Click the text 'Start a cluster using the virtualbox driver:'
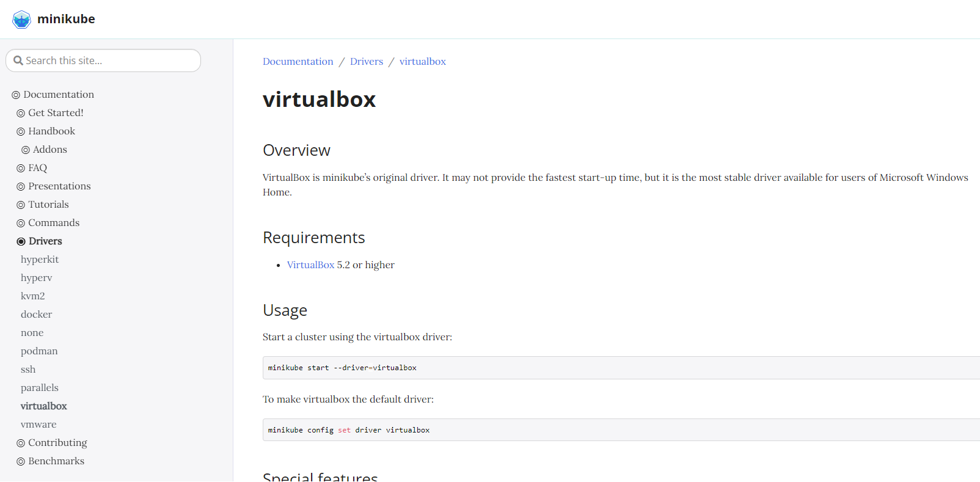 [x=357, y=337]
